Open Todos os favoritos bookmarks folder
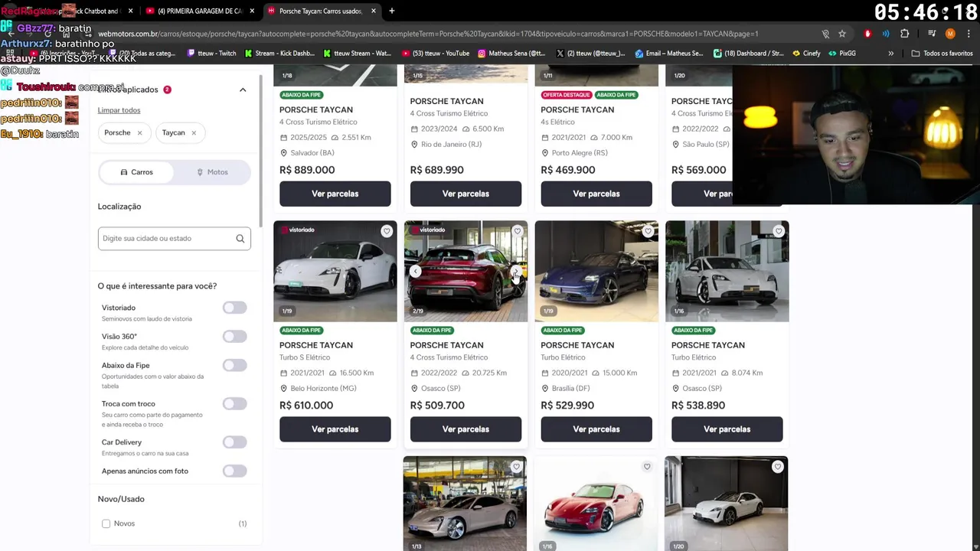The width and height of the screenshot is (980, 551). [942, 54]
